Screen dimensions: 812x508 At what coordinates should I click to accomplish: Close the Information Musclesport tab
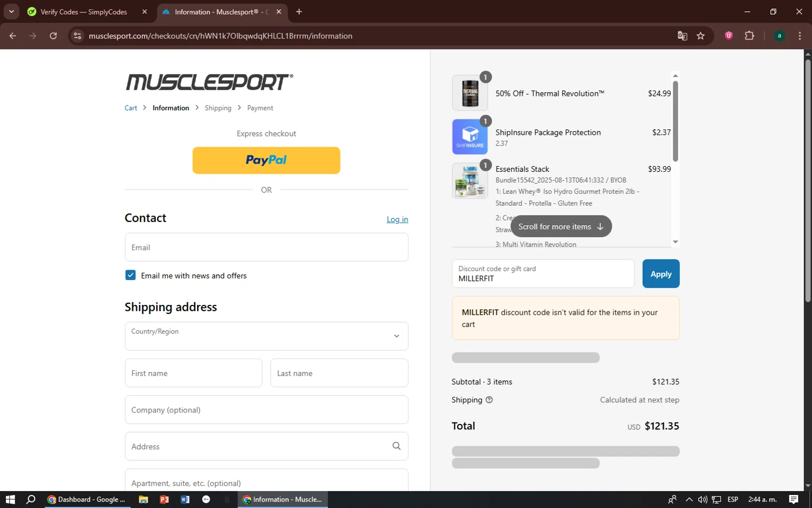tap(279, 11)
